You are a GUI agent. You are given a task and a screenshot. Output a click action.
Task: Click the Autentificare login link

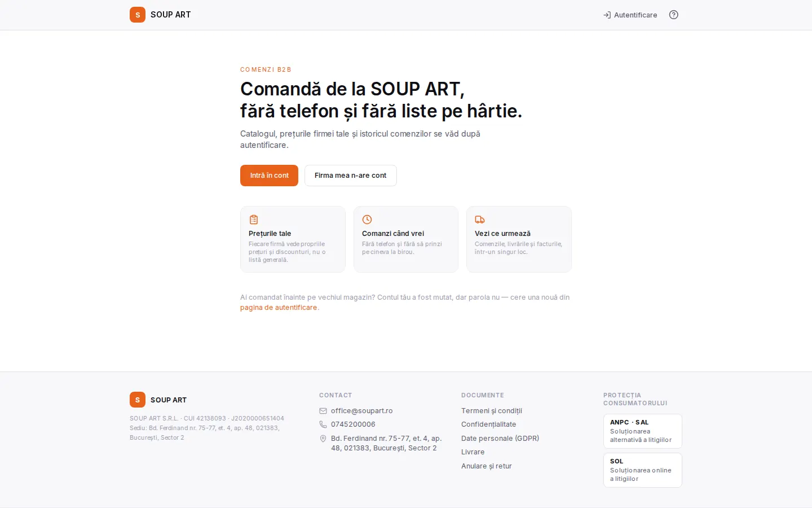[630, 15]
